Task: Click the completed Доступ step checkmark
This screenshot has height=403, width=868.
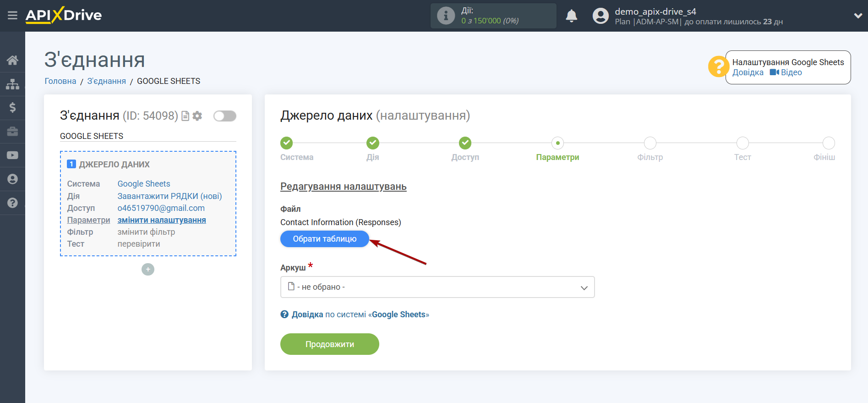Action: pos(465,143)
